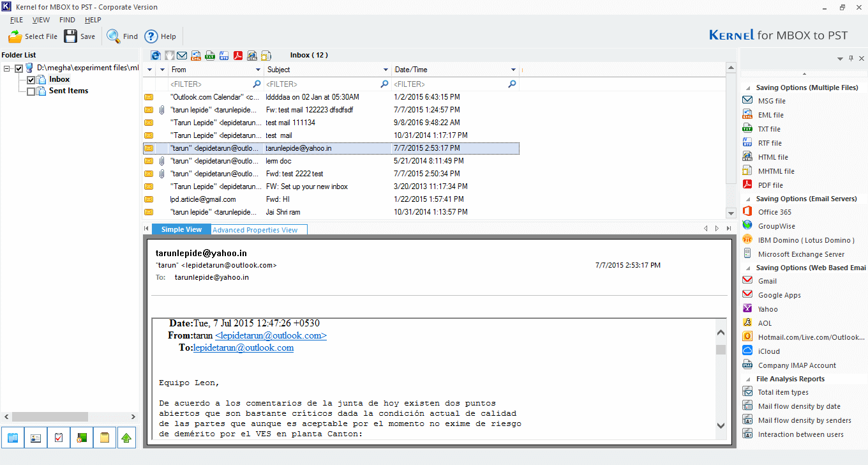
Task: Open the attachment column header dropdown
Action: pyautogui.click(x=163, y=70)
